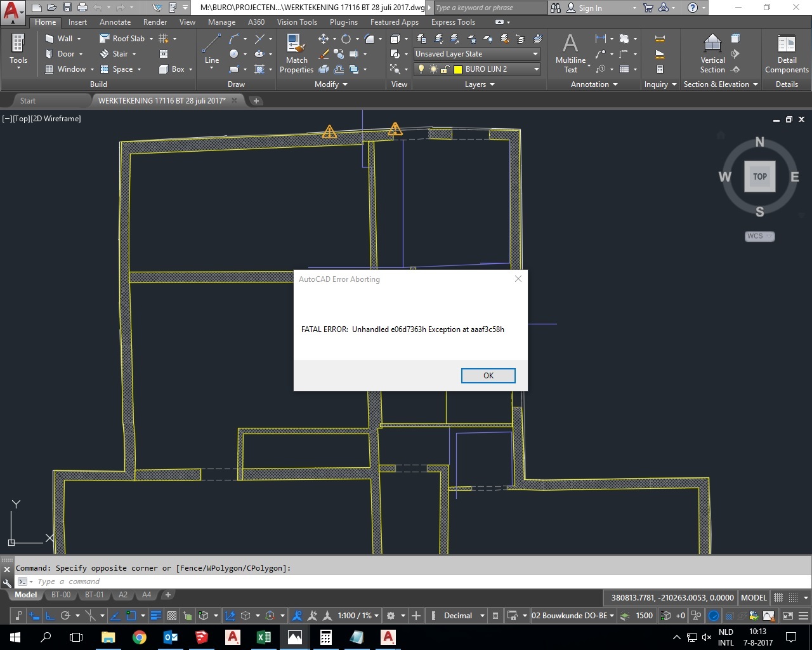Select the Line tool in the Draw panel
Image resolution: width=812 pixels, height=650 pixels.
tap(211, 44)
